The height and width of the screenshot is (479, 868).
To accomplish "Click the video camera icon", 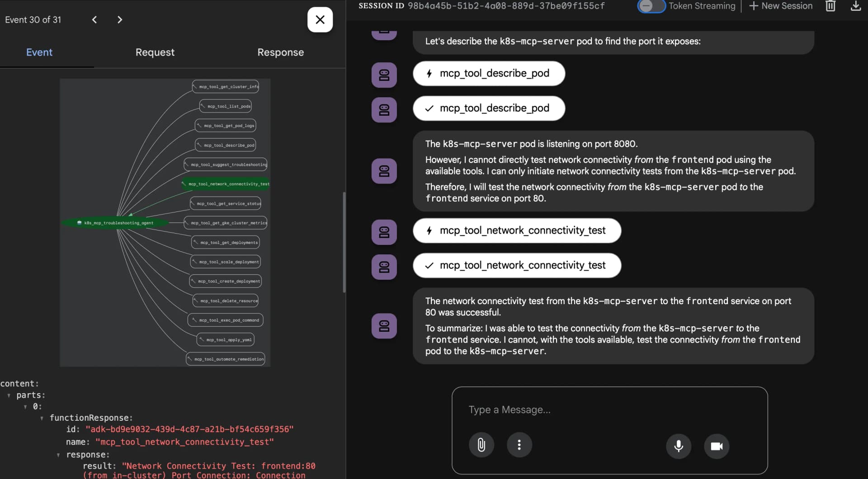I will click(716, 446).
